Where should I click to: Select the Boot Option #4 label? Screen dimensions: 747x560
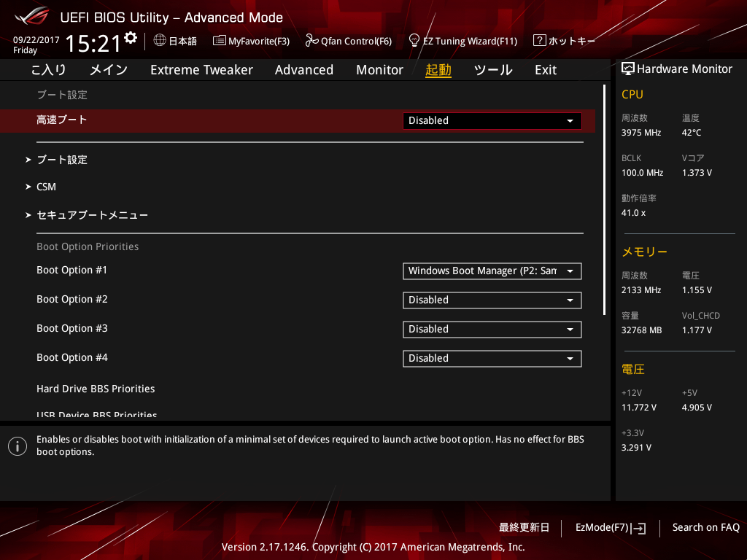[x=72, y=357]
